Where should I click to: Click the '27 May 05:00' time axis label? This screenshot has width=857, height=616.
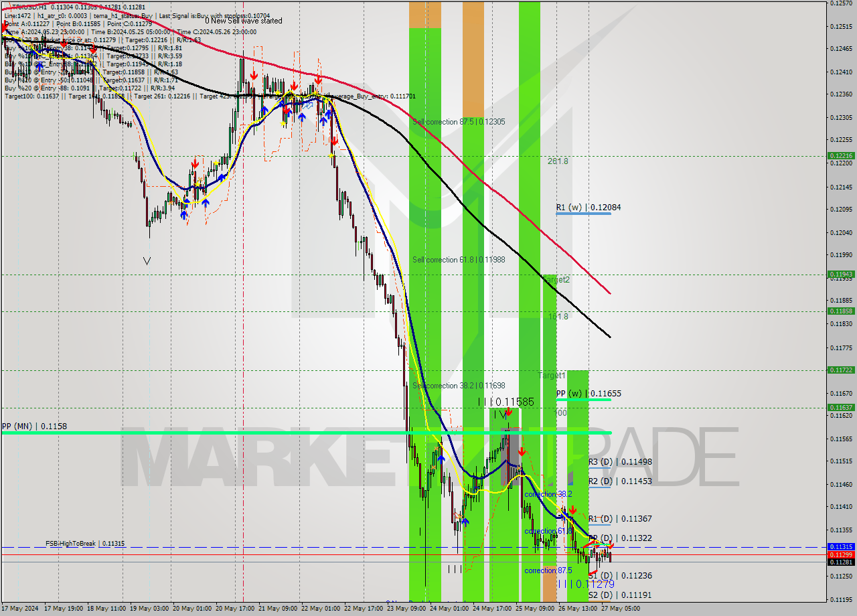[620, 609]
